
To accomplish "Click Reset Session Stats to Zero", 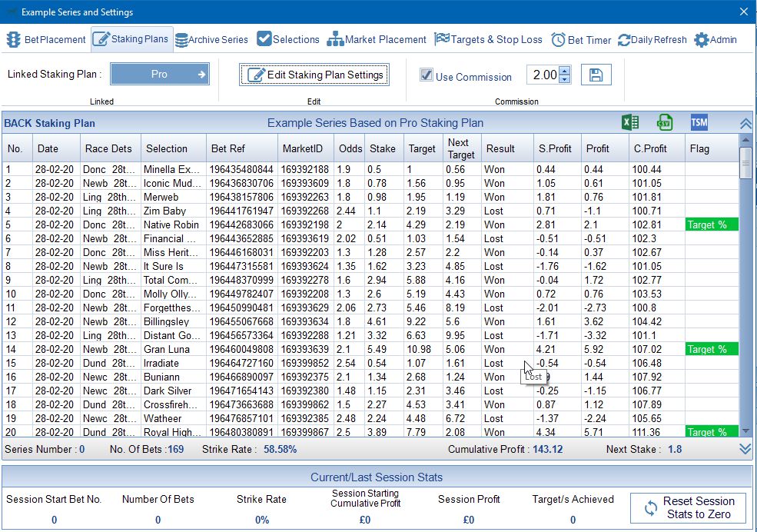I will pos(688,508).
